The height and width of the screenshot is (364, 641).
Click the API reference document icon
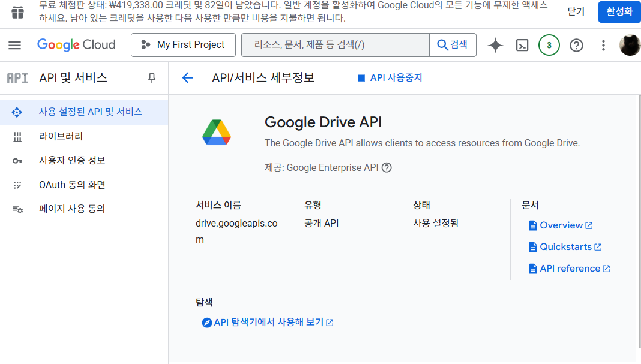[533, 269]
